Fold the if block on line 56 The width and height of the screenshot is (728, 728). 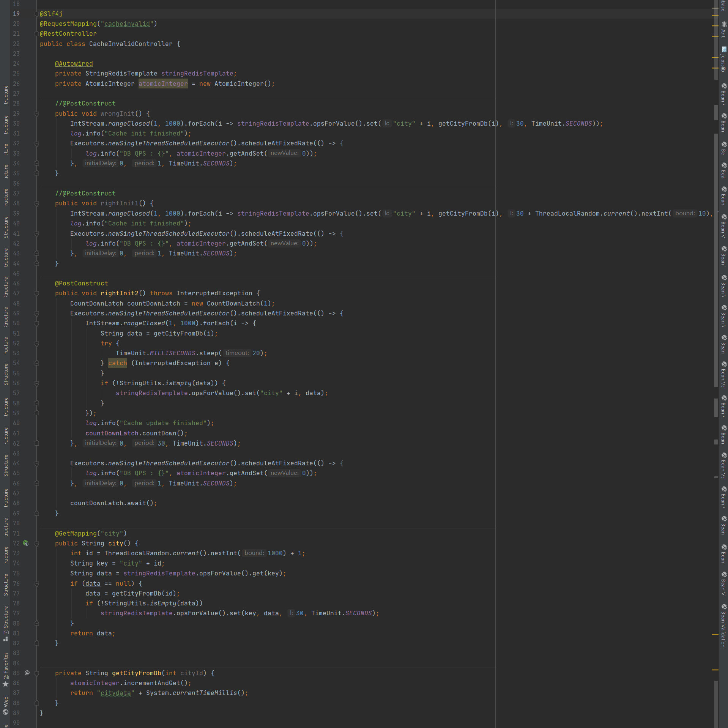click(x=37, y=383)
